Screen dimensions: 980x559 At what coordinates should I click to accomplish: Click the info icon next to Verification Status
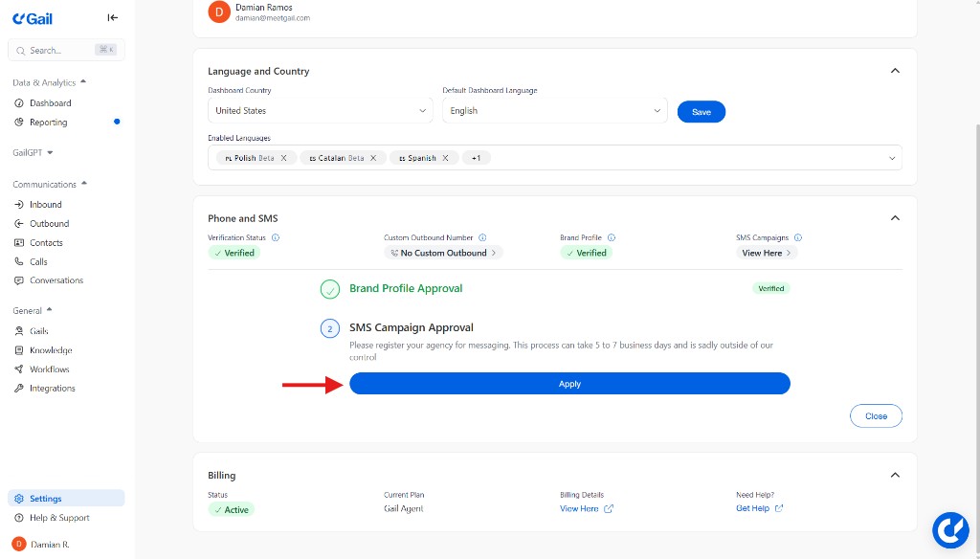(276, 237)
